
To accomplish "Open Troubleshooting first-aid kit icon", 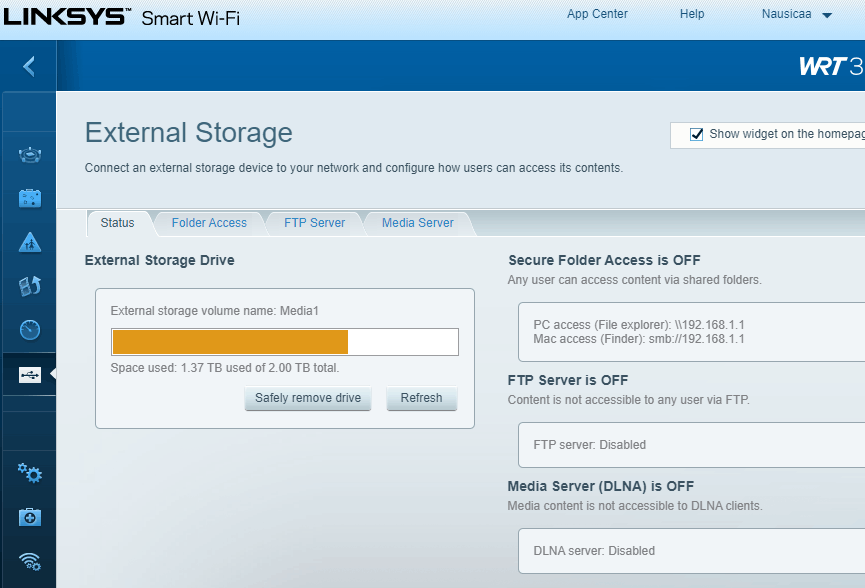I will click(x=30, y=516).
